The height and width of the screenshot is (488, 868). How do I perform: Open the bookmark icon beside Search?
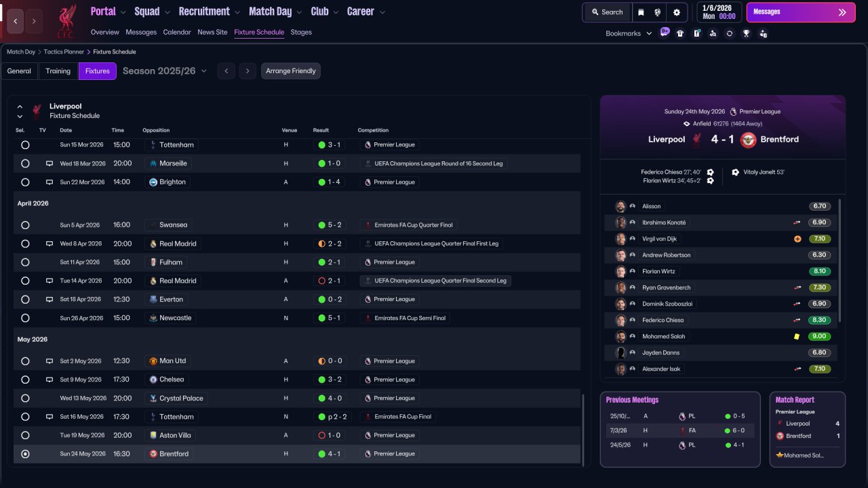pyautogui.click(x=641, y=12)
